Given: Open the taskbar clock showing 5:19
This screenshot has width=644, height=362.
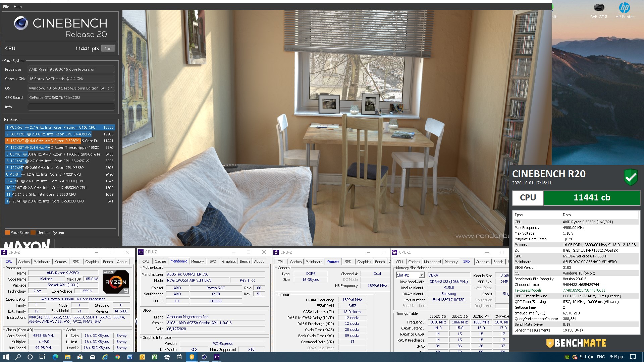Looking at the screenshot, I should pyautogui.click(x=616, y=357).
